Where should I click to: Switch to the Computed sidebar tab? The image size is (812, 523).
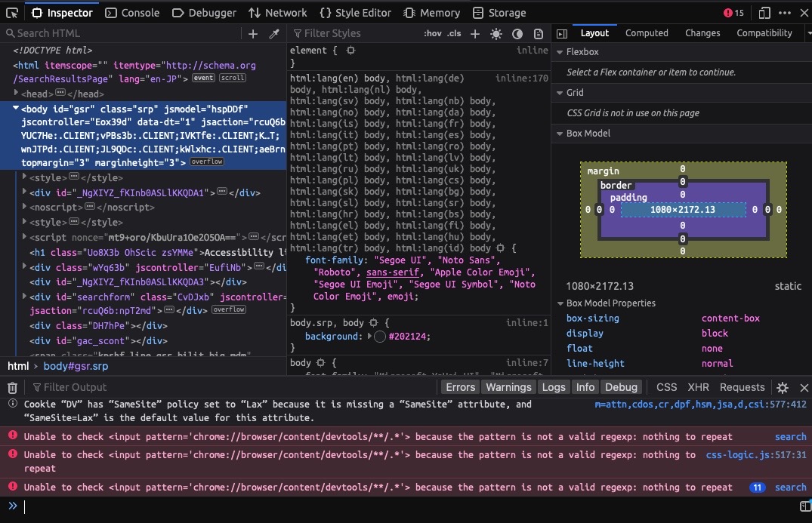(647, 33)
